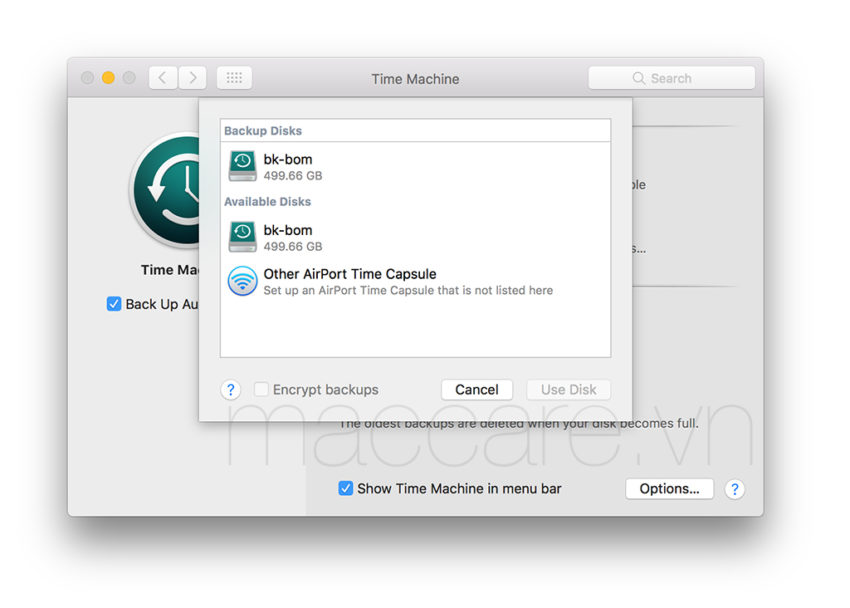Open help button beside Encrypt backups
The height and width of the screenshot is (608, 850).
230,390
